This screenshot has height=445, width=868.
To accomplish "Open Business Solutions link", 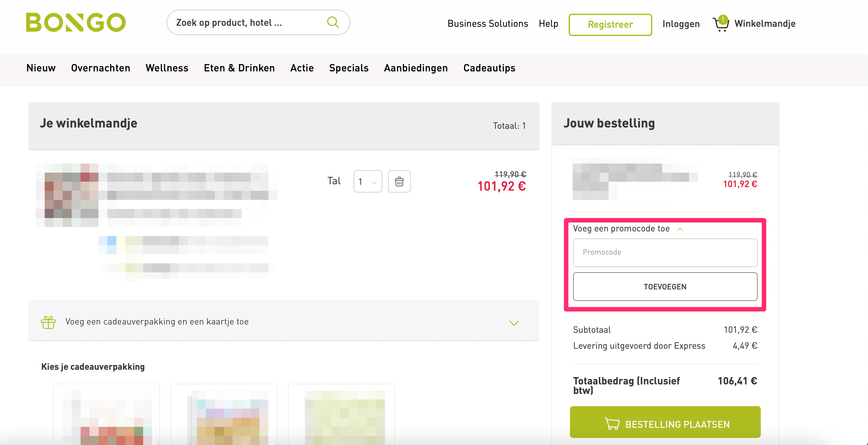I will [488, 24].
